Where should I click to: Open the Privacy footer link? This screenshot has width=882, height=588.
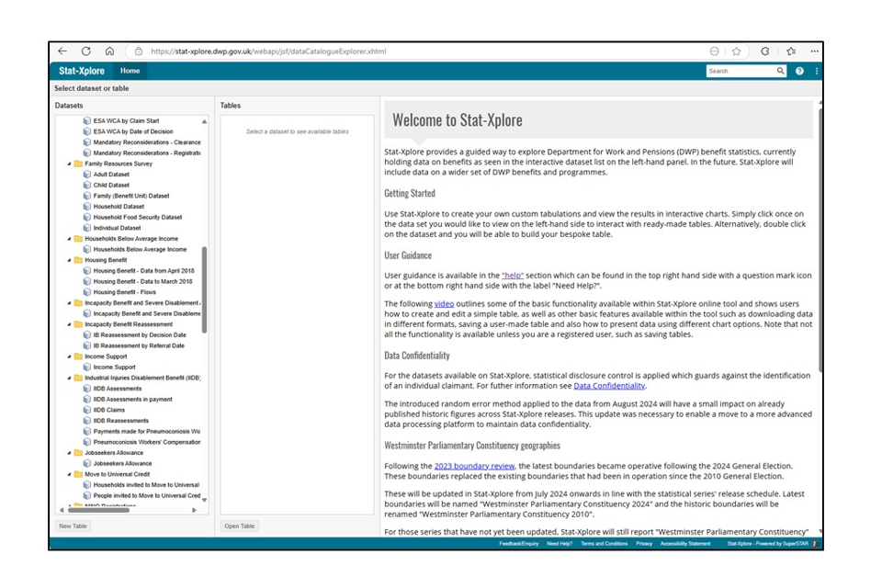point(644,544)
